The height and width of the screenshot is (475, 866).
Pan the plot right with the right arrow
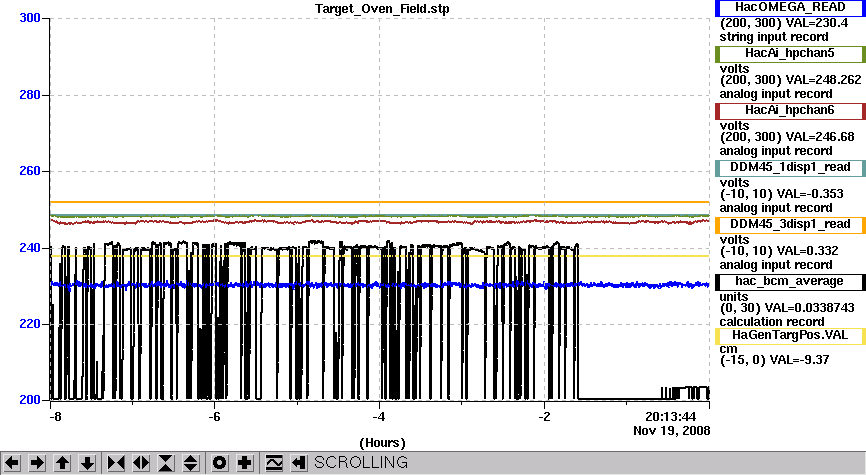[37, 462]
